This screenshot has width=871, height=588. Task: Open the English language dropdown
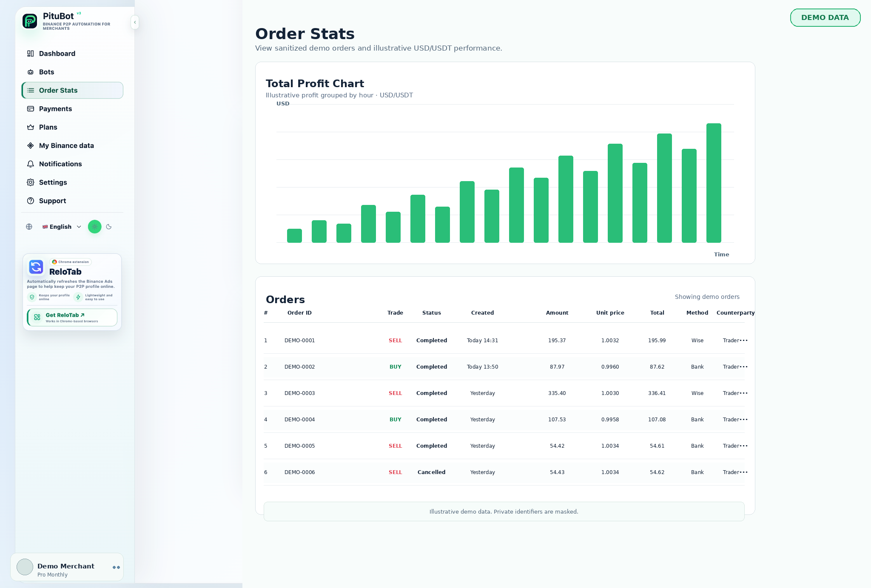click(62, 227)
